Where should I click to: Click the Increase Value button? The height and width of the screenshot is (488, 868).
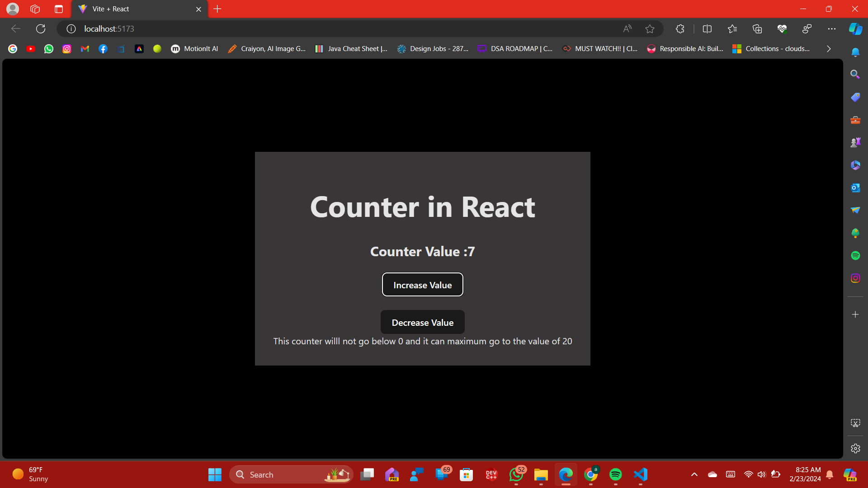pyautogui.click(x=422, y=285)
